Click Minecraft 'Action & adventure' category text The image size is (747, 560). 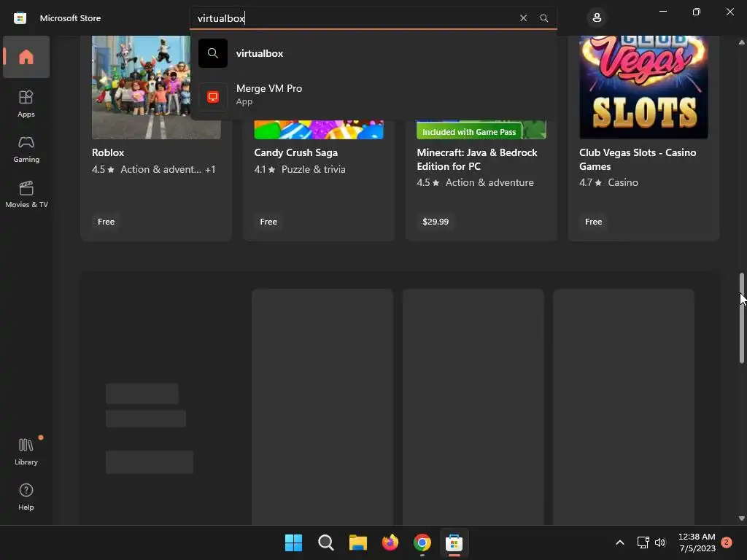(x=489, y=182)
